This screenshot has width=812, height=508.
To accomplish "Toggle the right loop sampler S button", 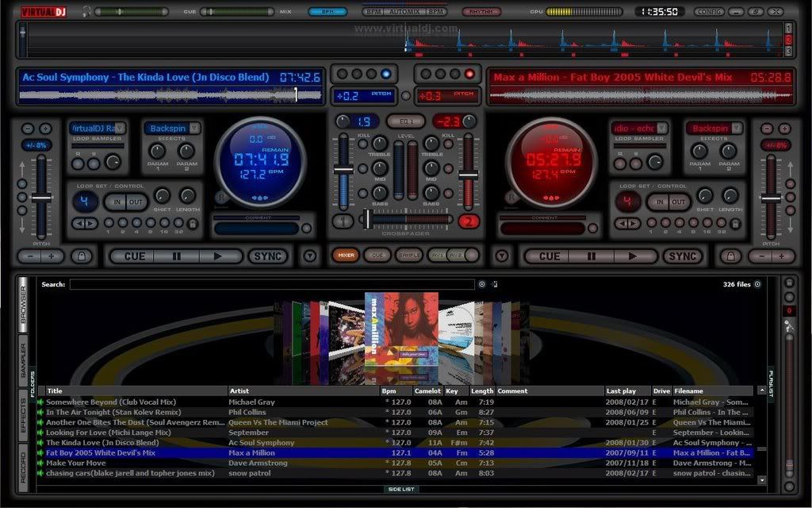I will pyautogui.click(x=636, y=164).
